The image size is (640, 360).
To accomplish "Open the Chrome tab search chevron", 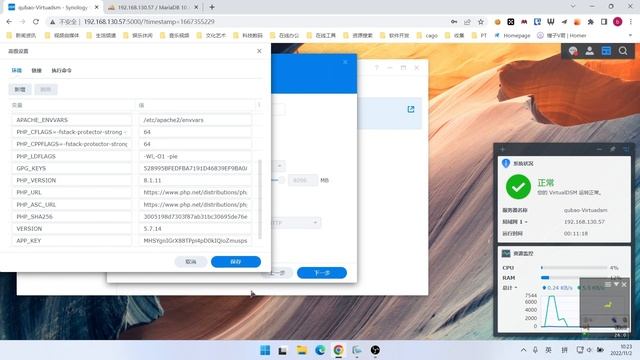I will point(573,7).
